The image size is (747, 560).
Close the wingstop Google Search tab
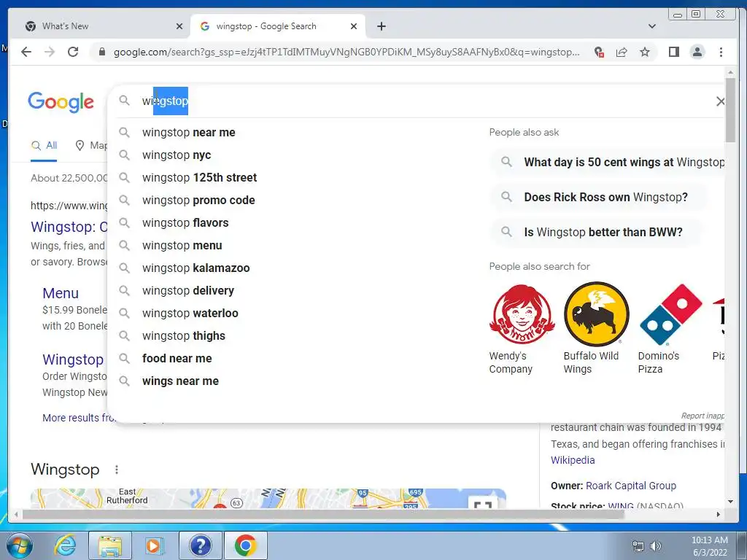pos(354,26)
